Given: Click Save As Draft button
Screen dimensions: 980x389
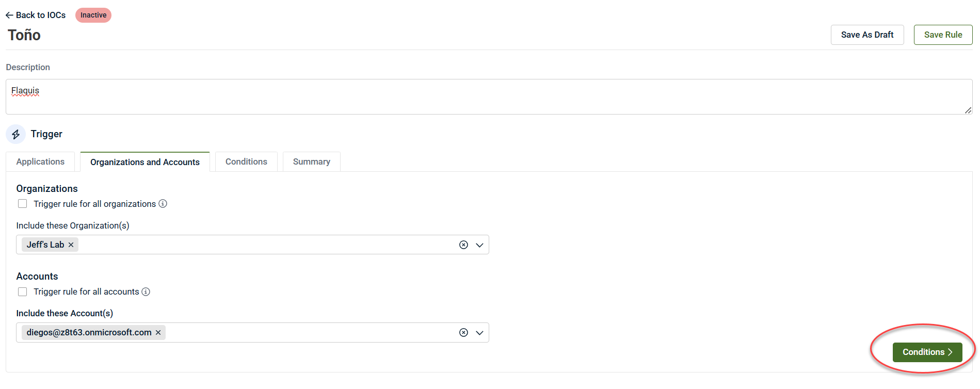Looking at the screenshot, I should coord(867,35).
